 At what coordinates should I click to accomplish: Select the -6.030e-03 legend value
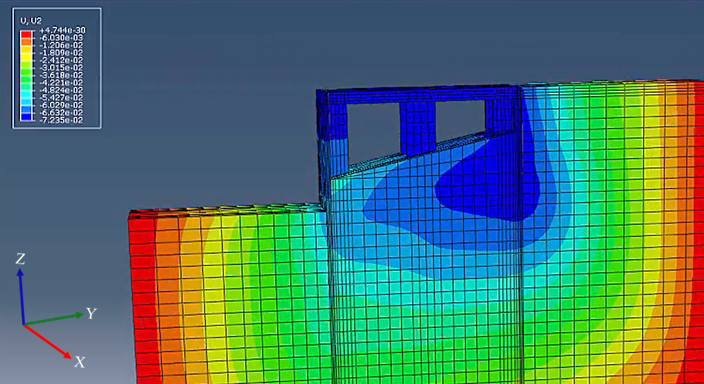coord(62,38)
